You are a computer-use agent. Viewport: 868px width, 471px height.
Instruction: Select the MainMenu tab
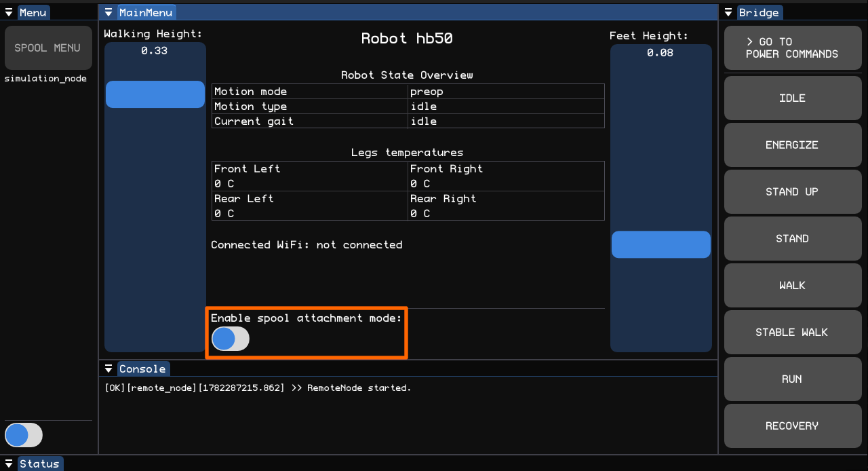click(x=146, y=12)
